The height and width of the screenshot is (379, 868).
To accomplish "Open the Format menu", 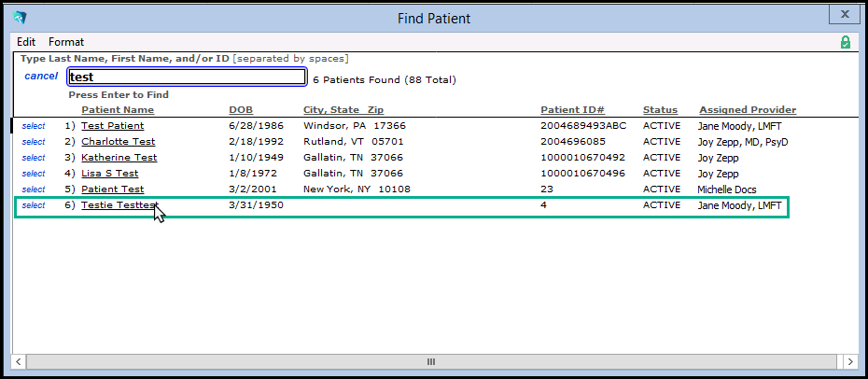I will [66, 42].
